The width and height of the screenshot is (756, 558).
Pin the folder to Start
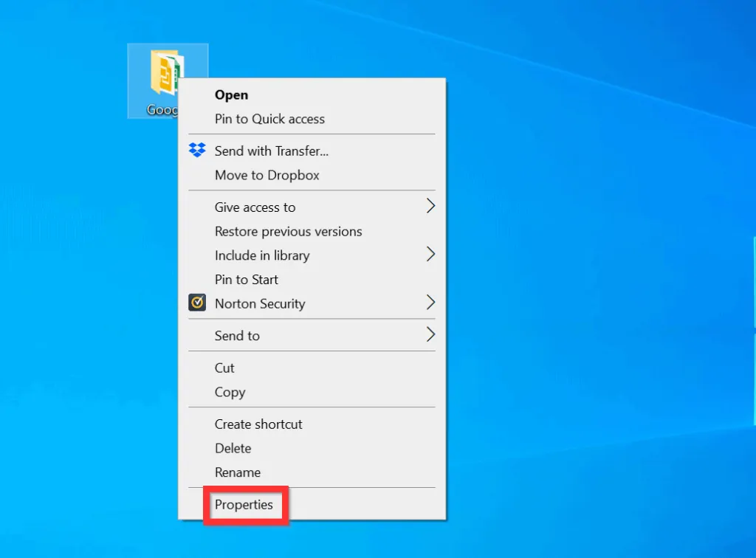pyautogui.click(x=246, y=280)
